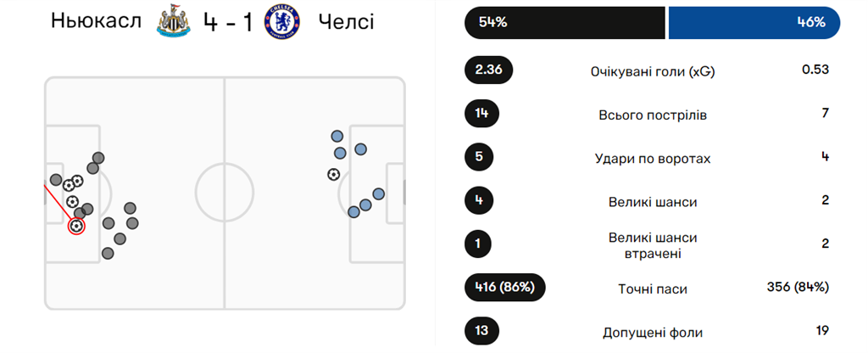Screen dimensions: 868x353
Task: Click the Удари по воротах label
Action: 653,158
